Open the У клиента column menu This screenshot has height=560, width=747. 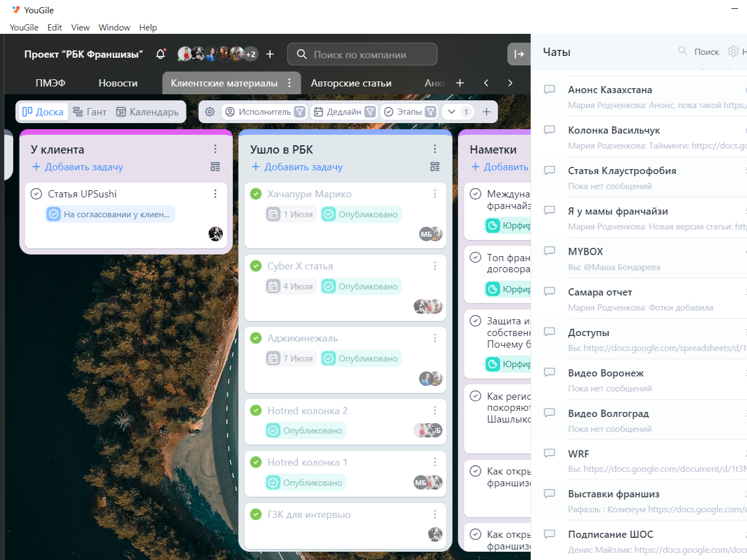click(215, 149)
